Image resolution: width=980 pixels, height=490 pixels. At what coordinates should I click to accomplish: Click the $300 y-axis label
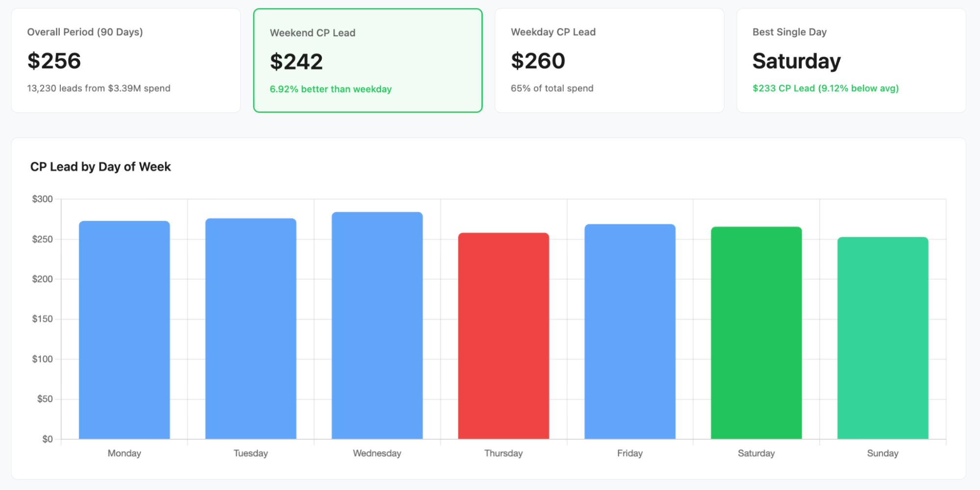tap(42, 199)
